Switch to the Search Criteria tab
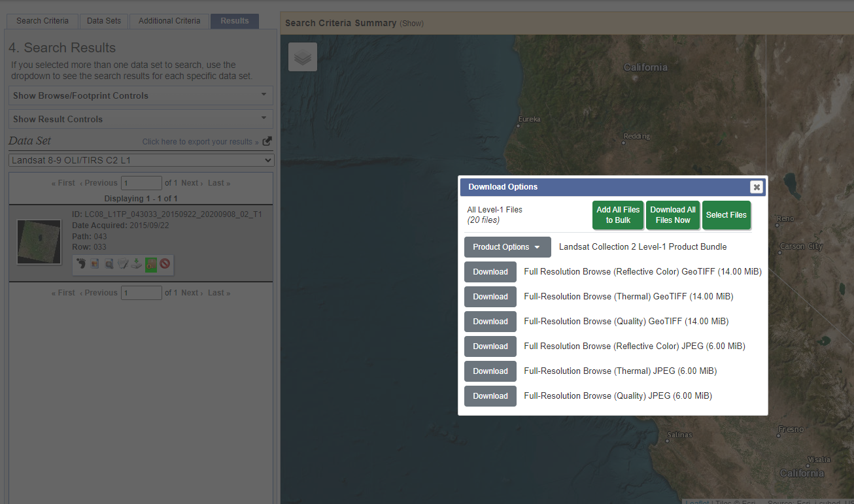 [x=43, y=21]
